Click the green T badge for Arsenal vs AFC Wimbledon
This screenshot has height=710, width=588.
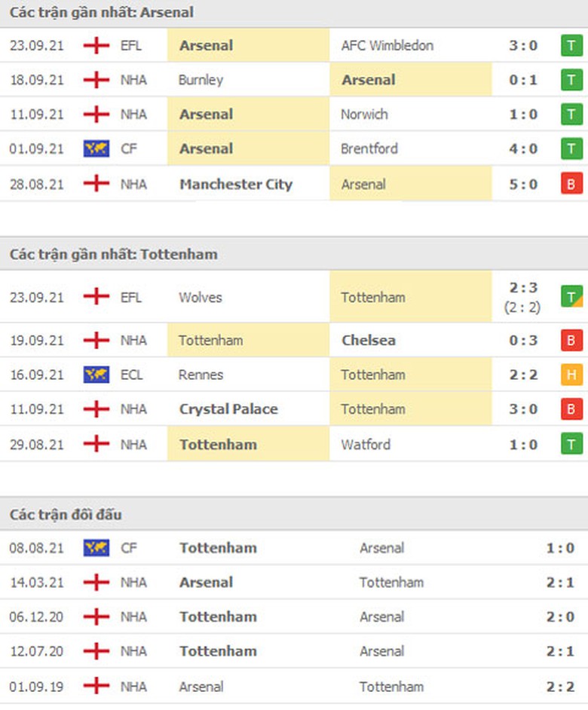pos(571,45)
